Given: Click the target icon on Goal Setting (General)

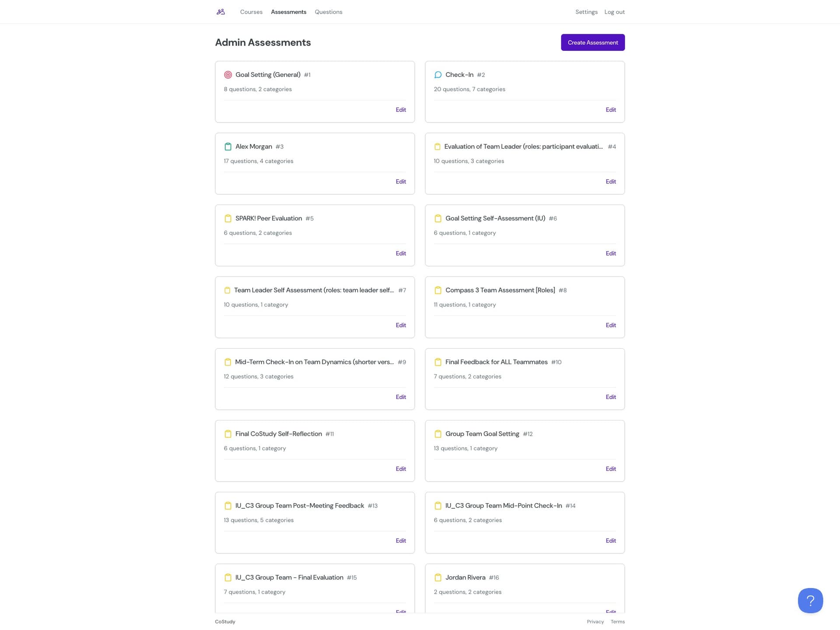Looking at the screenshot, I should [227, 74].
